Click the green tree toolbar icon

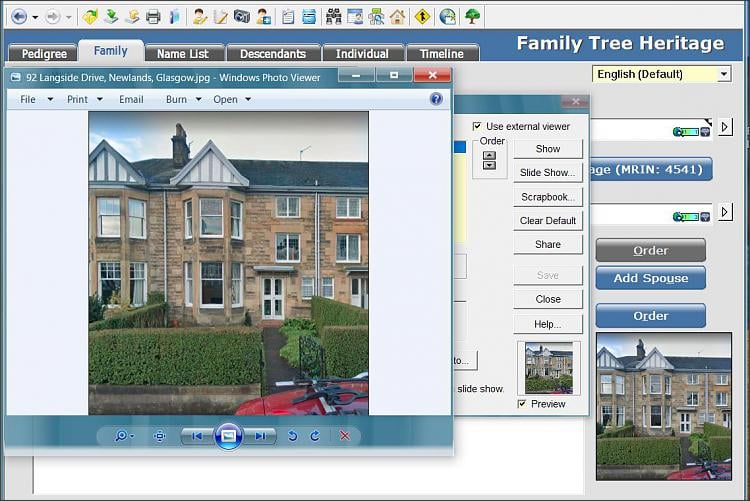(473, 17)
